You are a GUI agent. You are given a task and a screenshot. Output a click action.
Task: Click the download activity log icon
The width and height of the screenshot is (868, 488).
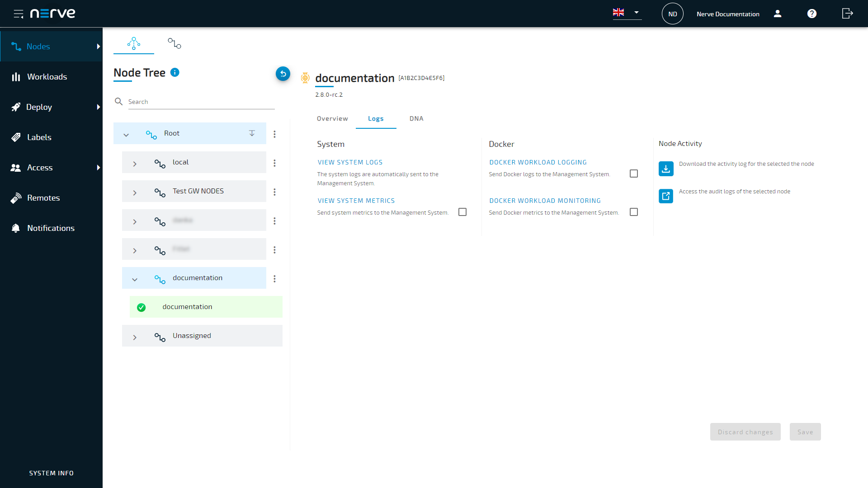[666, 168]
